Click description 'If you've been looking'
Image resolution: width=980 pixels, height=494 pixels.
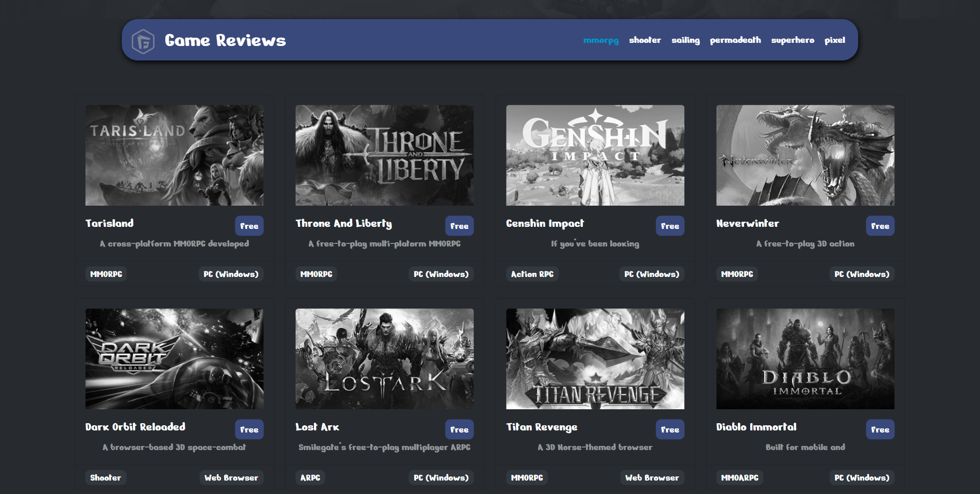pos(595,243)
